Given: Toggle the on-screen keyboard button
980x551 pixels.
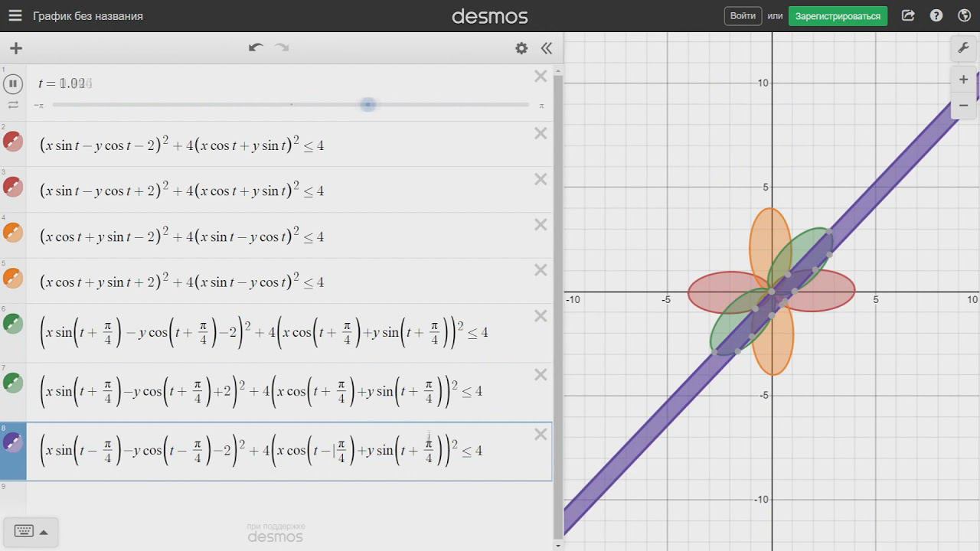Looking at the screenshot, I should pos(24,532).
